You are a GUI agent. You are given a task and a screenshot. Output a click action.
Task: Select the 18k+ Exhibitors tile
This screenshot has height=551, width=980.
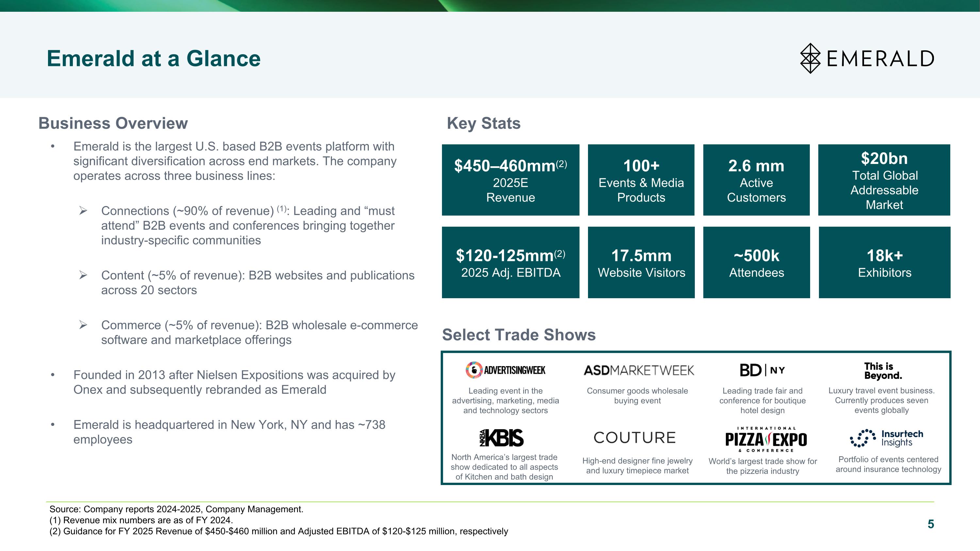pos(884,262)
